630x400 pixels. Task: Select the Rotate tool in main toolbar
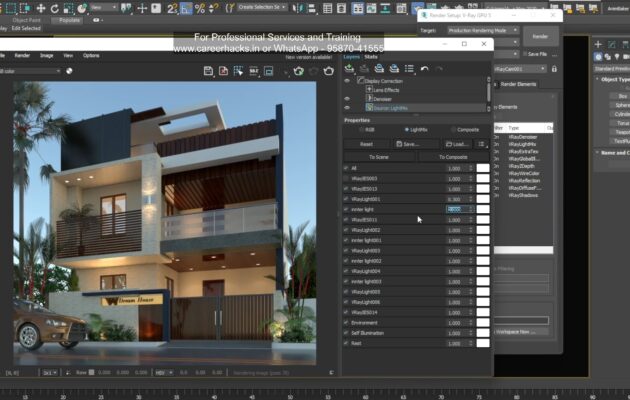(54, 8)
